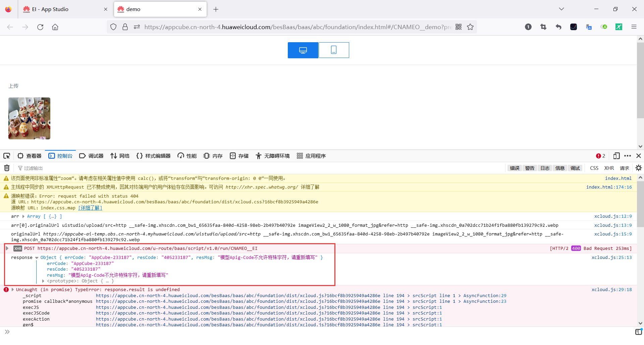Open console settings gear
Screen dimensions: 644x345
(x=639, y=168)
